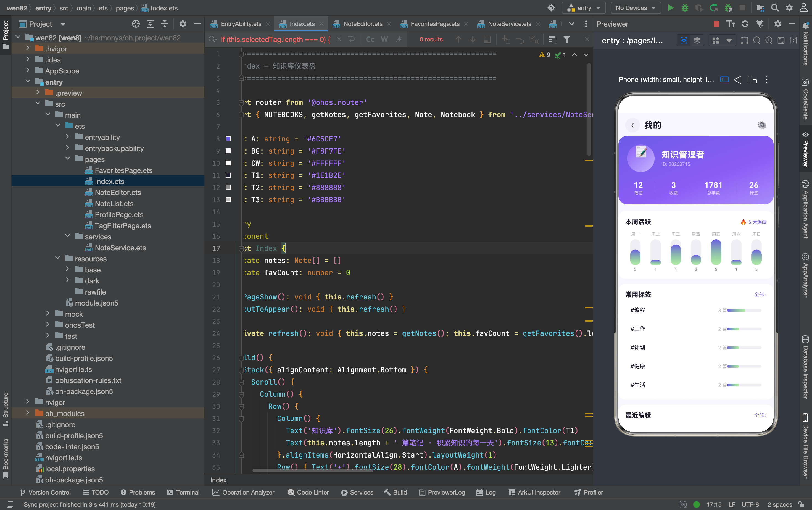
Task: Expand the oh_modules folder
Action: coord(28,413)
